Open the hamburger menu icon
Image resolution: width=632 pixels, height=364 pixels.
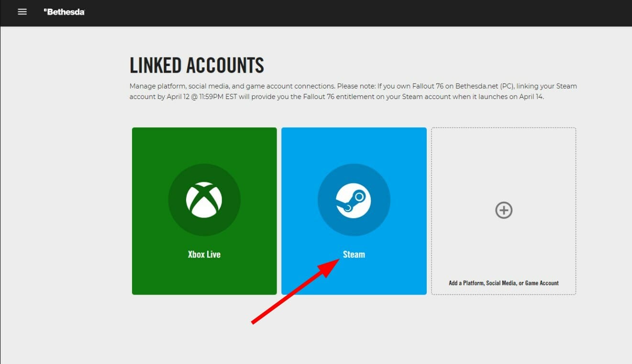pos(22,12)
